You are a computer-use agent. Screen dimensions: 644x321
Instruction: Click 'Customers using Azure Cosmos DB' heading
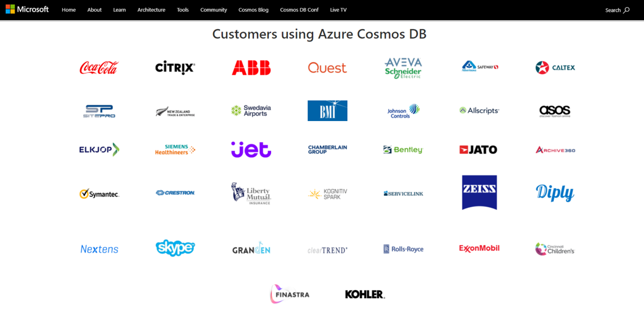[x=319, y=34]
